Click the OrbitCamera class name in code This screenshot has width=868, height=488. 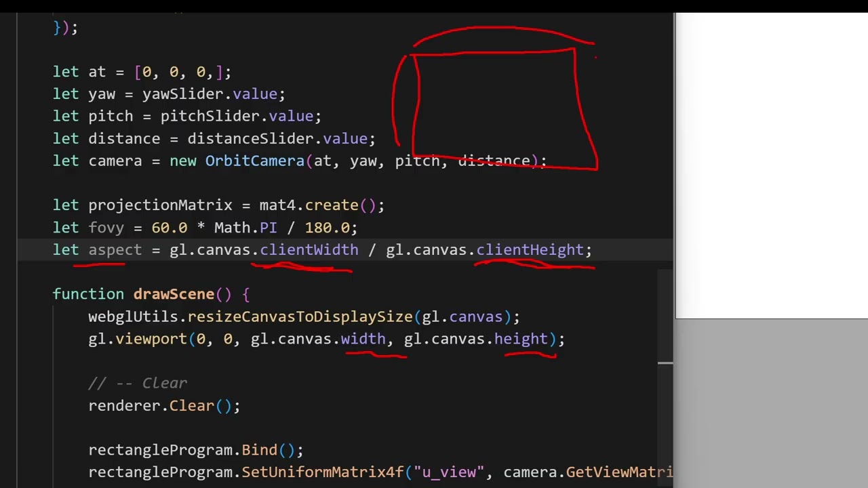pyautogui.click(x=255, y=161)
